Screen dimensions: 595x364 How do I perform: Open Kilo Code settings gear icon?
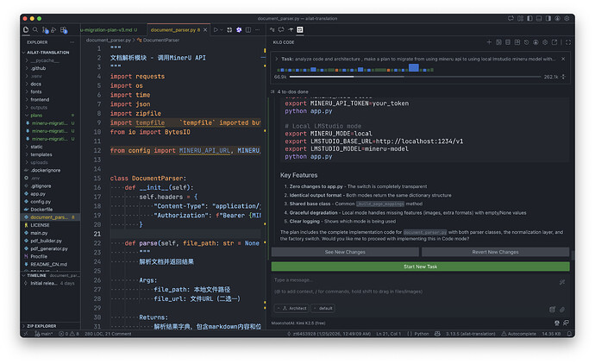click(545, 42)
